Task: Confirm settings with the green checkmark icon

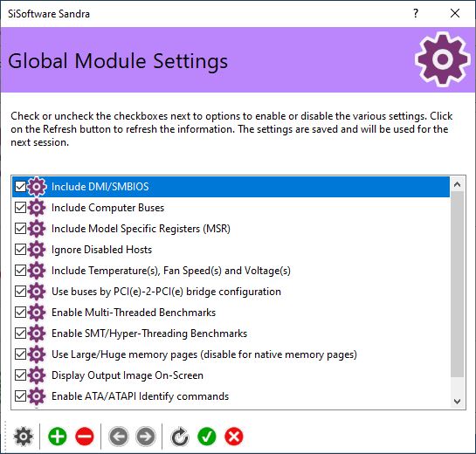Action: pyautogui.click(x=207, y=437)
